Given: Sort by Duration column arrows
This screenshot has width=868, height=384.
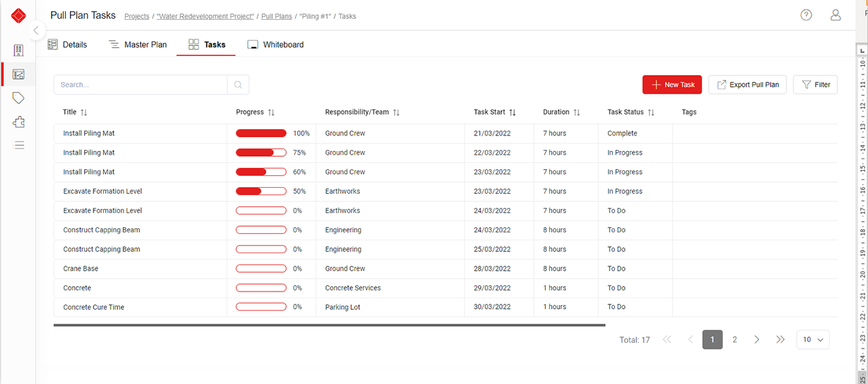Looking at the screenshot, I should (577, 112).
